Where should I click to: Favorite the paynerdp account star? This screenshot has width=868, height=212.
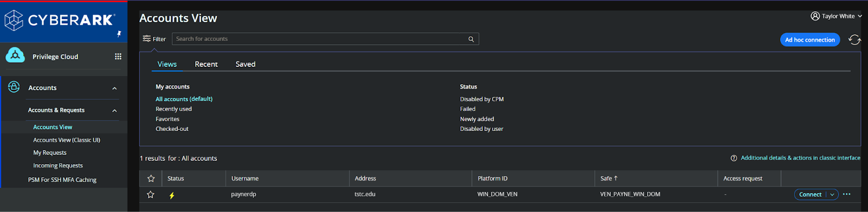coord(151,194)
